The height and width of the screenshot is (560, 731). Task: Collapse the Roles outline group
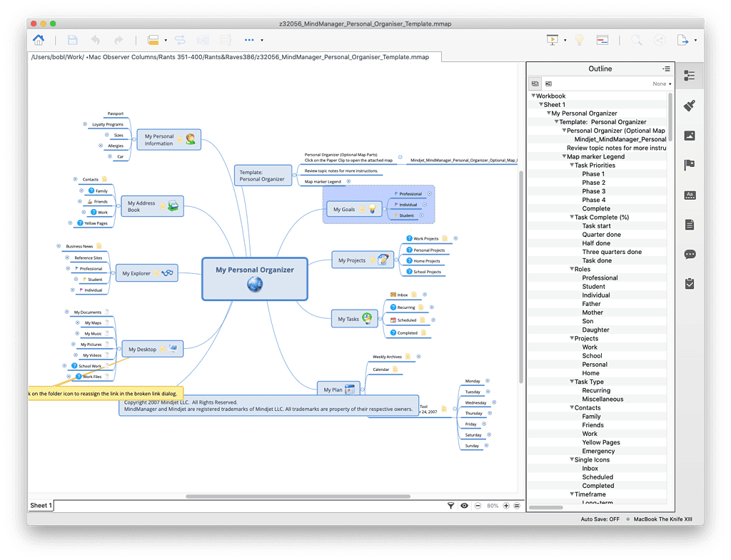573,270
